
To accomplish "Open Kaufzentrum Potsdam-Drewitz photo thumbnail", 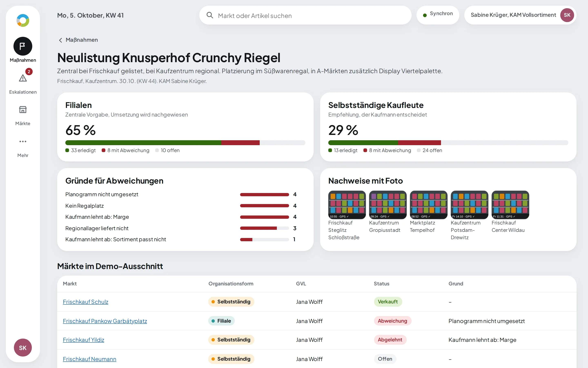I will (x=469, y=205).
